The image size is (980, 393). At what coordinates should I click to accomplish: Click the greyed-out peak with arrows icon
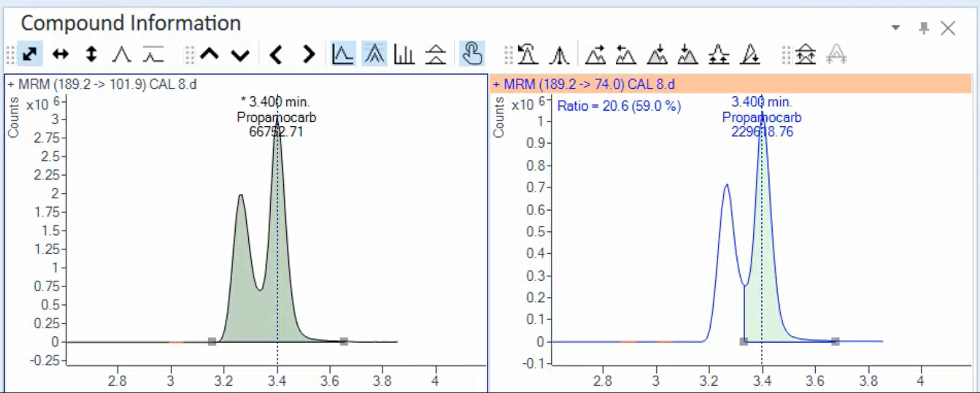(836, 54)
